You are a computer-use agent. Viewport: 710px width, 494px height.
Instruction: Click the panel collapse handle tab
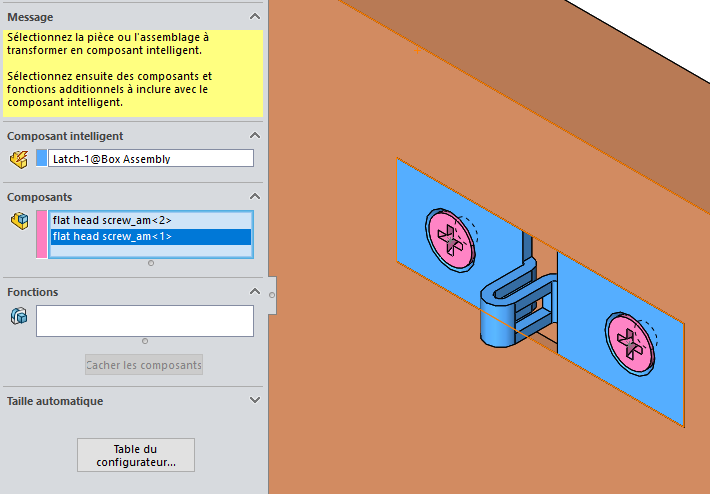coord(272,295)
